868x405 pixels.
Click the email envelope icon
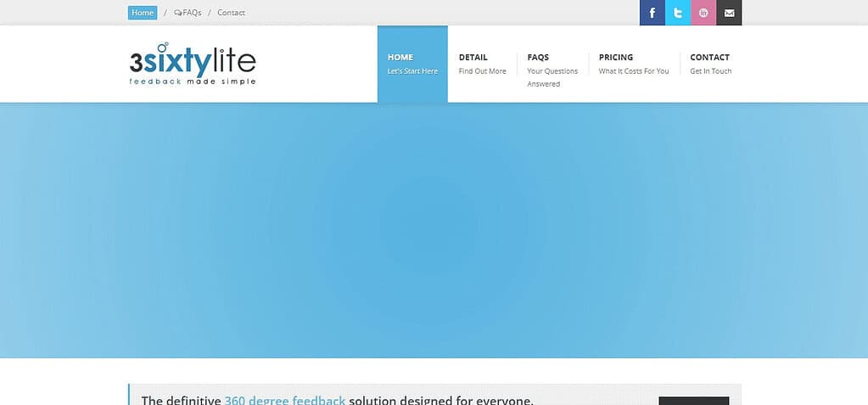pyautogui.click(x=729, y=13)
